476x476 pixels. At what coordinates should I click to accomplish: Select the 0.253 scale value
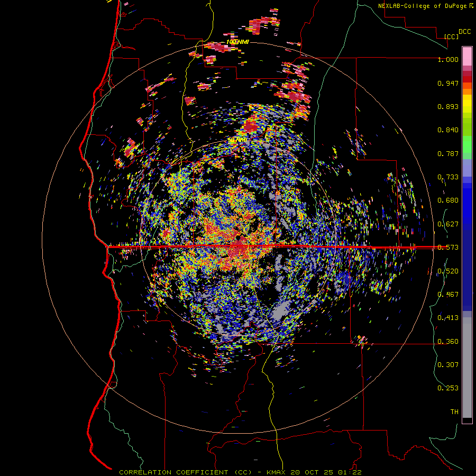tap(448, 388)
